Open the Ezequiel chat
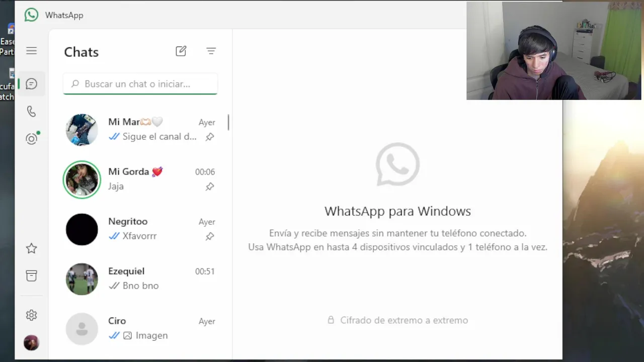The width and height of the screenshot is (644, 362). (140, 279)
